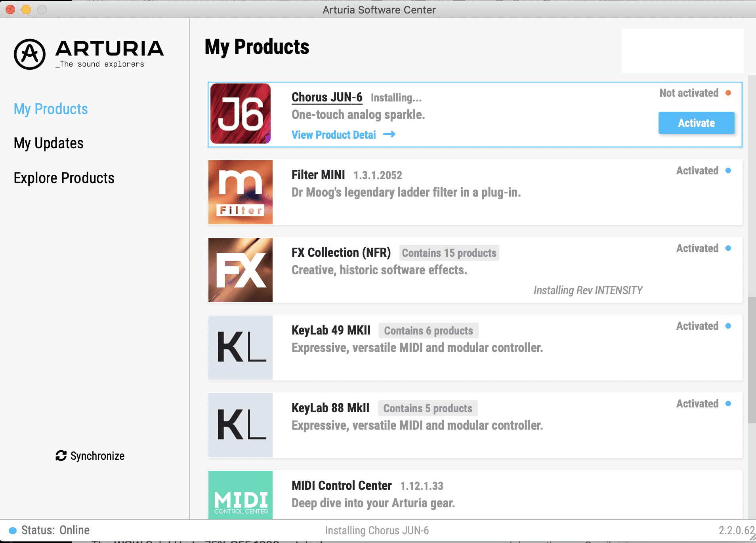
Task: Click the Status Online indicator dot
Action: 13,530
